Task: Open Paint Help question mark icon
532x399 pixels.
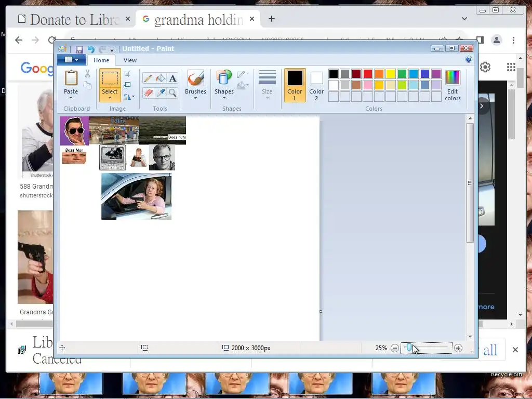Action: click(x=469, y=60)
